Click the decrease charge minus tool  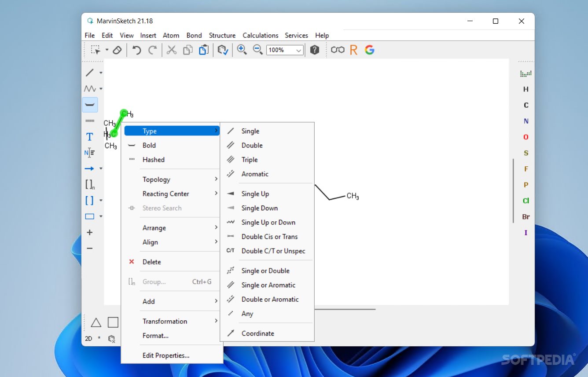coord(89,249)
